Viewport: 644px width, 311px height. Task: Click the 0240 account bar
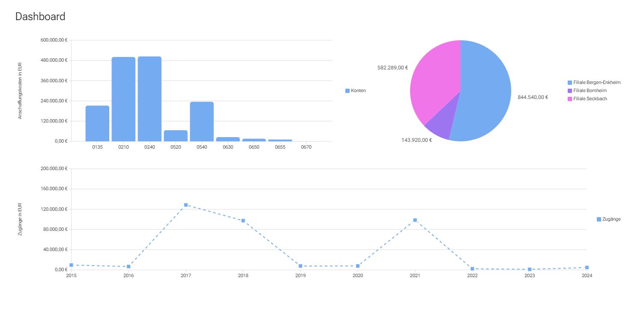[x=150, y=99]
